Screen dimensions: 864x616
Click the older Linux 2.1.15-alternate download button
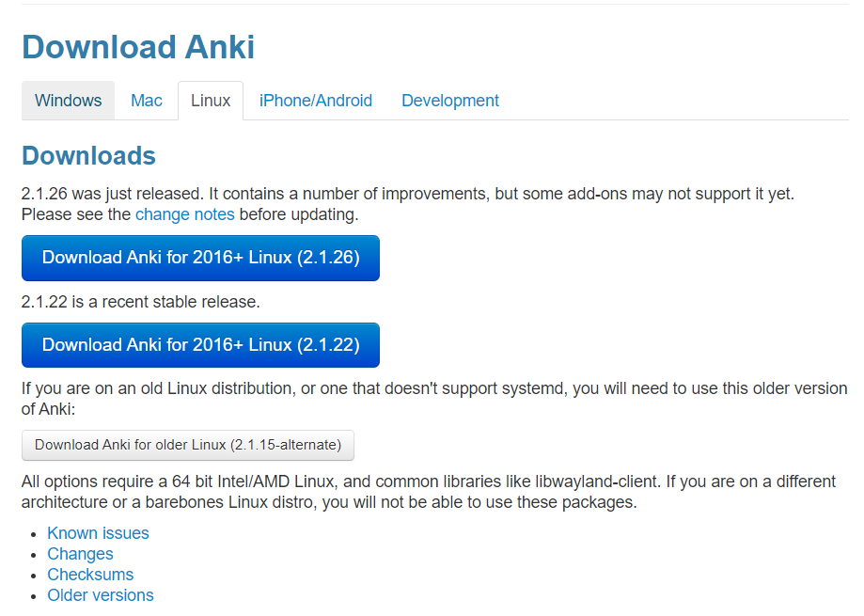tap(188, 445)
